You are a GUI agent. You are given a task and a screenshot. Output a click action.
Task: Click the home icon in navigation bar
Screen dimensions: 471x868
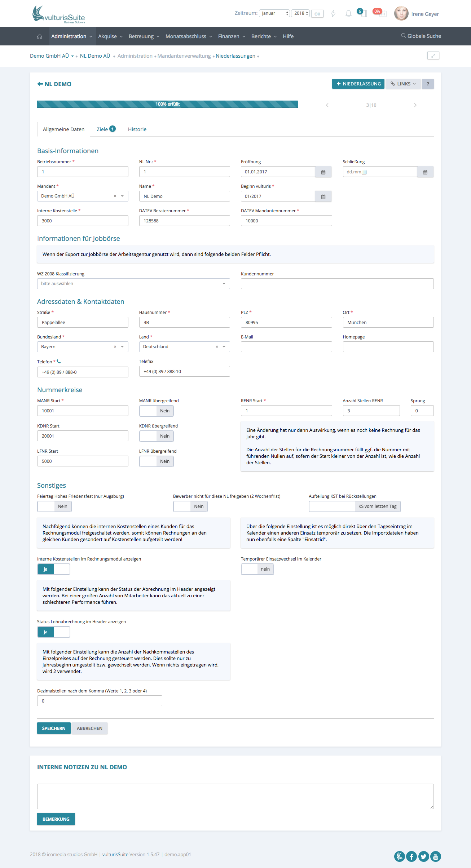(x=40, y=36)
